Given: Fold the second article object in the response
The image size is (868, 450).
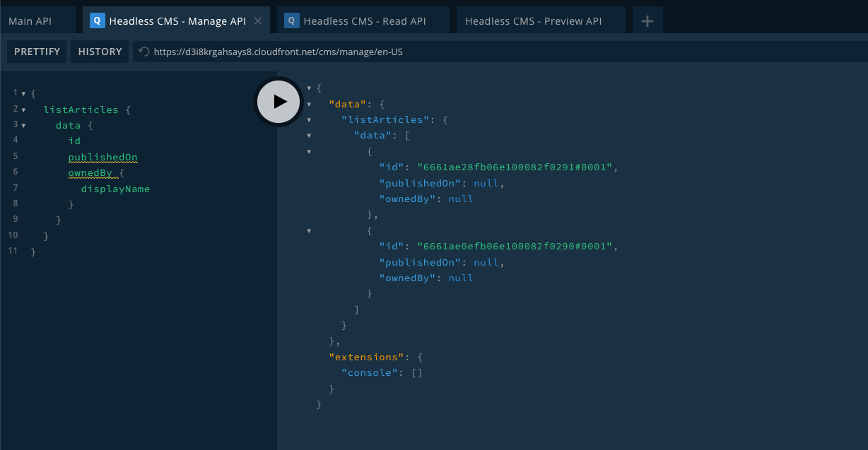Looking at the screenshot, I should (309, 230).
